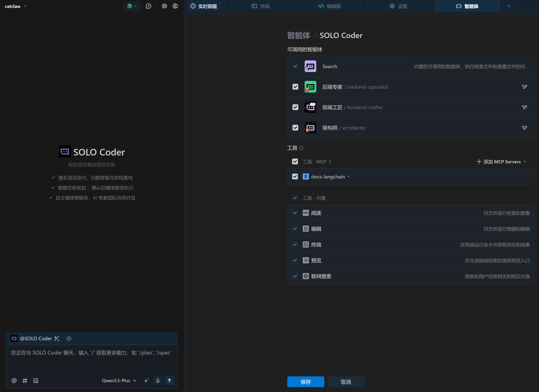Click the @ mention icon in chat box

(14, 381)
